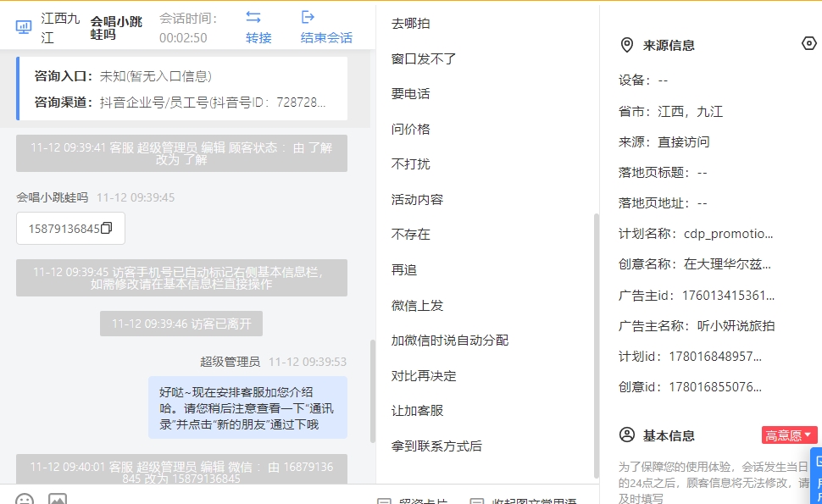Viewport: 822px width, 504px height.
Task: Click the location pin icon beside 来源信息
Action: [626, 45]
